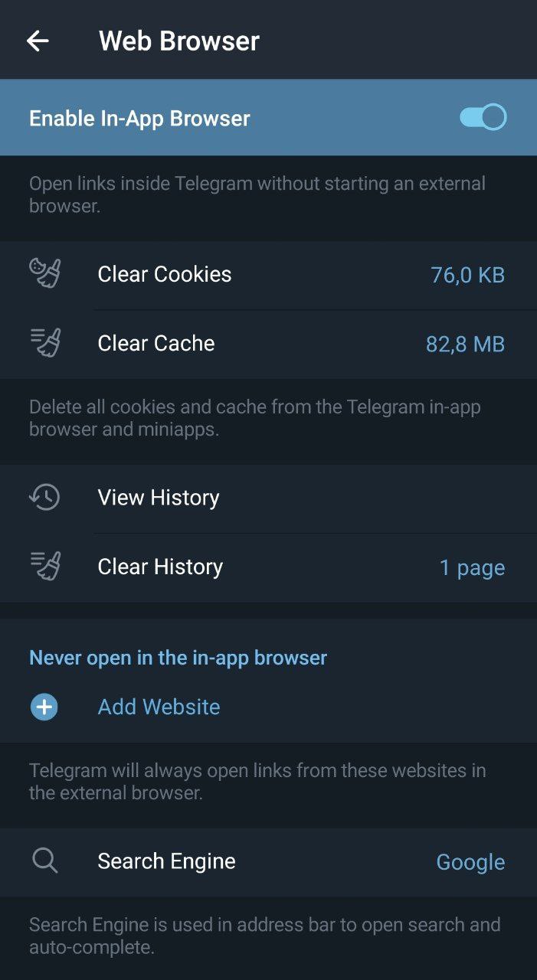The height and width of the screenshot is (980, 537).
Task: Tap the 82,8 MB cache size
Action: tap(465, 345)
